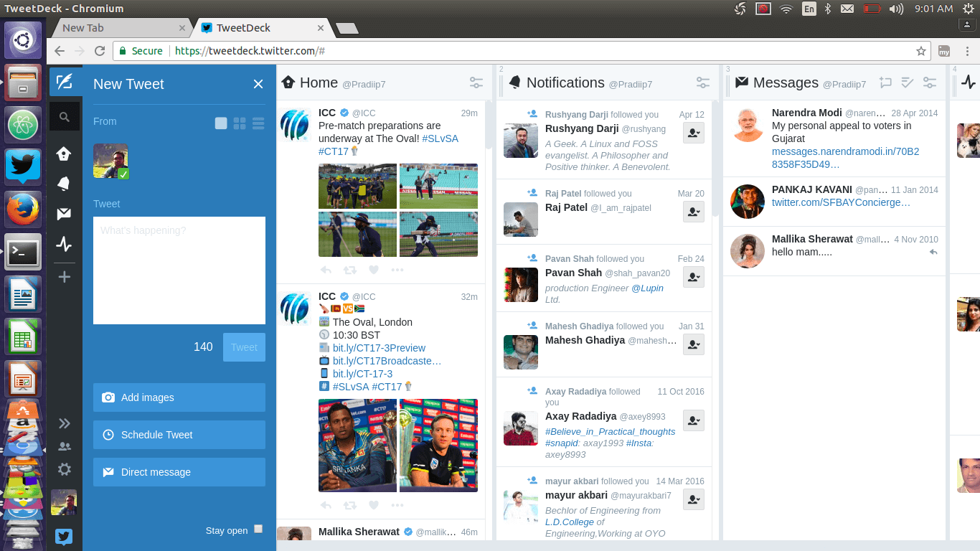Compose new message icon in Messages header
The width and height of the screenshot is (980, 551).
point(885,83)
